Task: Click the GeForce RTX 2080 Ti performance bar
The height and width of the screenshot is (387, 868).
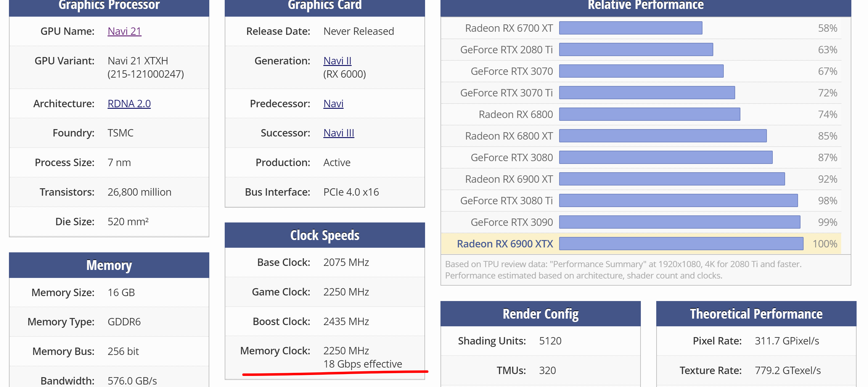Action: click(636, 50)
